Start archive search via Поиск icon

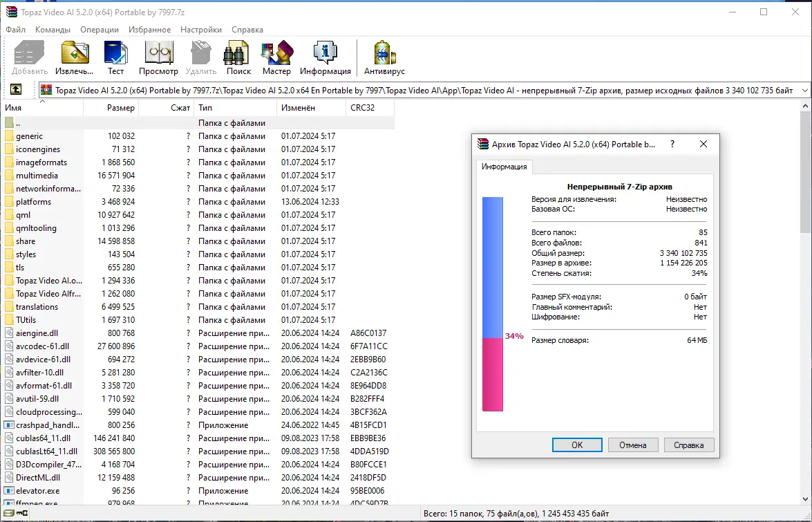(x=237, y=57)
